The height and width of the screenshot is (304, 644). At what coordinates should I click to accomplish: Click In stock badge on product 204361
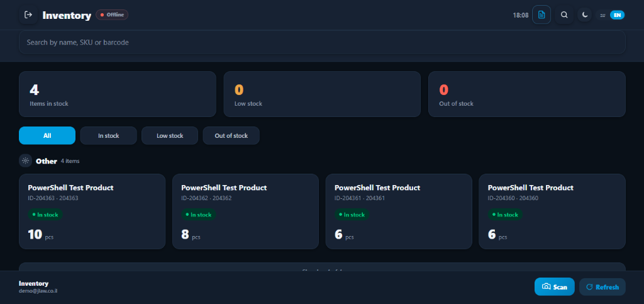click(x=352, y=215)
